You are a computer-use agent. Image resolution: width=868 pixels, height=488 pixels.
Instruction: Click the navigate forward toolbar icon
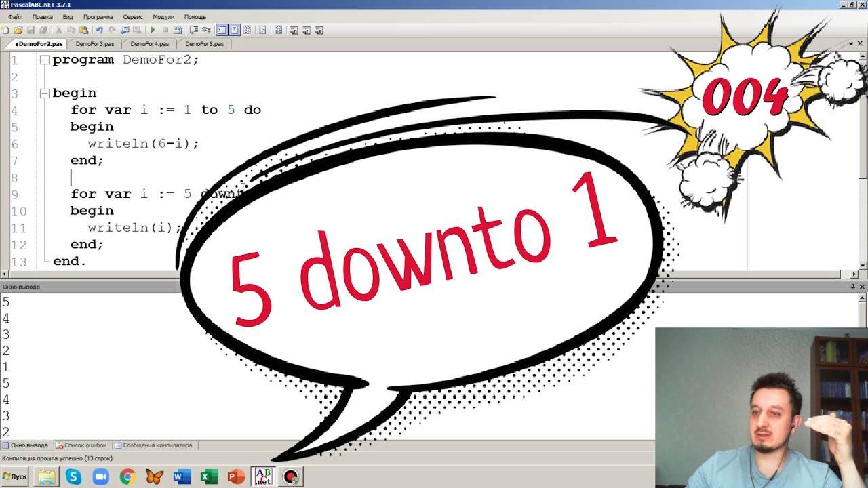138,30
